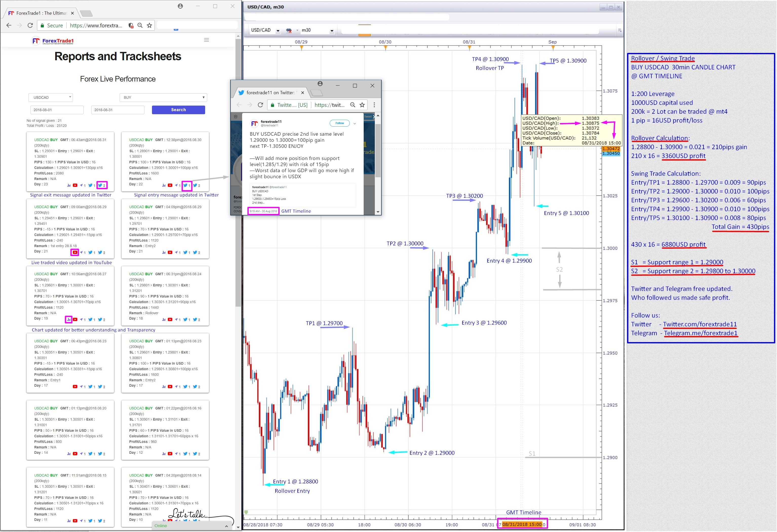Viewport: 777px width, 532px height.
Task: Open Twitter link 2 on the 06:31pm 2018.08.24 card
Action: (197, 320)
